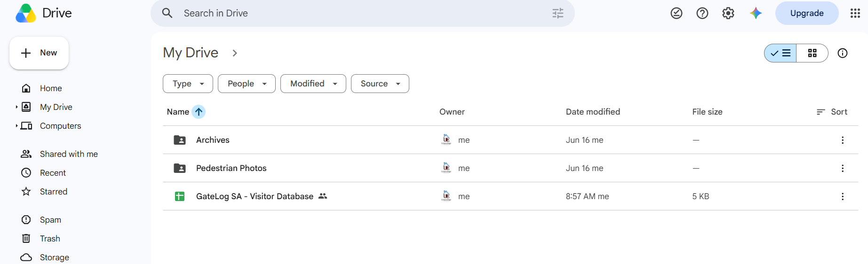Open More actions for GateLog SA row

click(x=843, y=196)
